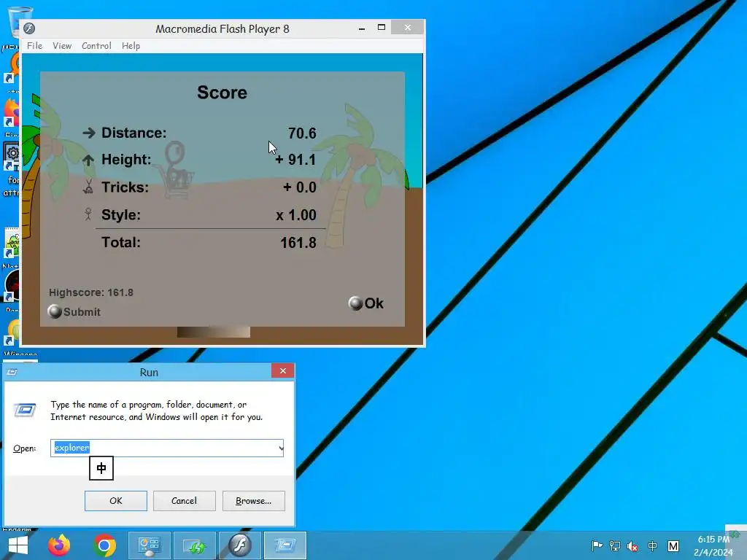Open the View menu in Flash Player
This screenshot has height=560, width=747.
pos(62,46)
